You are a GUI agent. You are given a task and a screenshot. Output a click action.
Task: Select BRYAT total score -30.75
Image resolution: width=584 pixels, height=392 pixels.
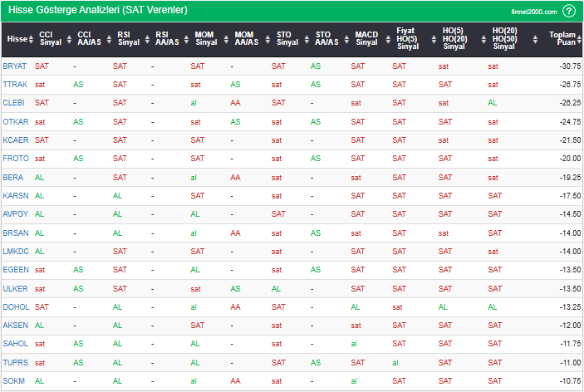pos(570,66)
